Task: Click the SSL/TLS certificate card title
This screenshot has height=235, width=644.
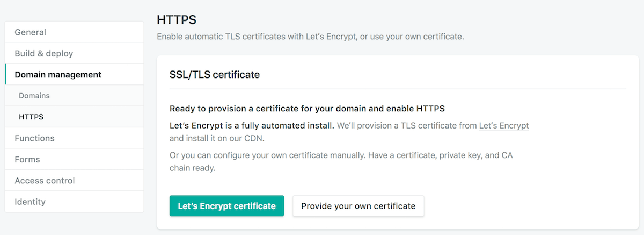Action: [x=215, y=75]
